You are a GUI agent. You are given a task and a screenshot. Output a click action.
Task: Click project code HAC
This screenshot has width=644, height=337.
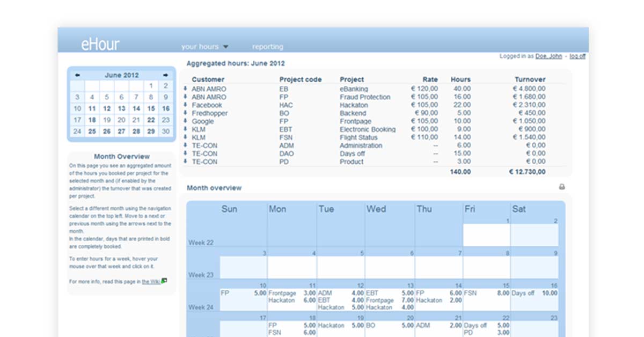pos(287,105)
